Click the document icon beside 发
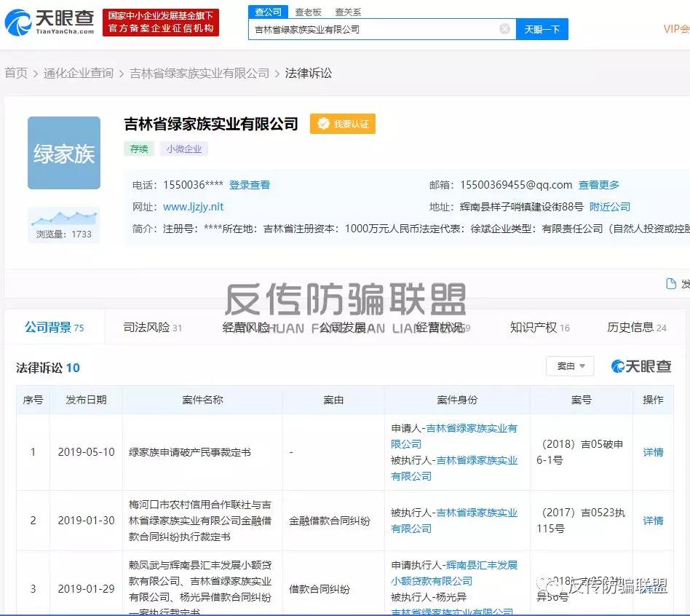 click(670, 284)
